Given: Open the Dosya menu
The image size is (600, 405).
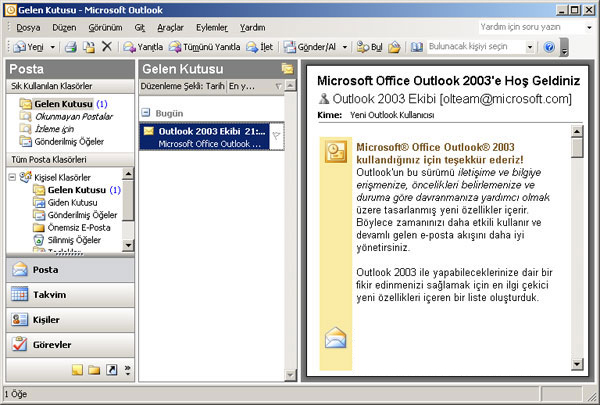Looking at the screenshot, I should [28, 28].
